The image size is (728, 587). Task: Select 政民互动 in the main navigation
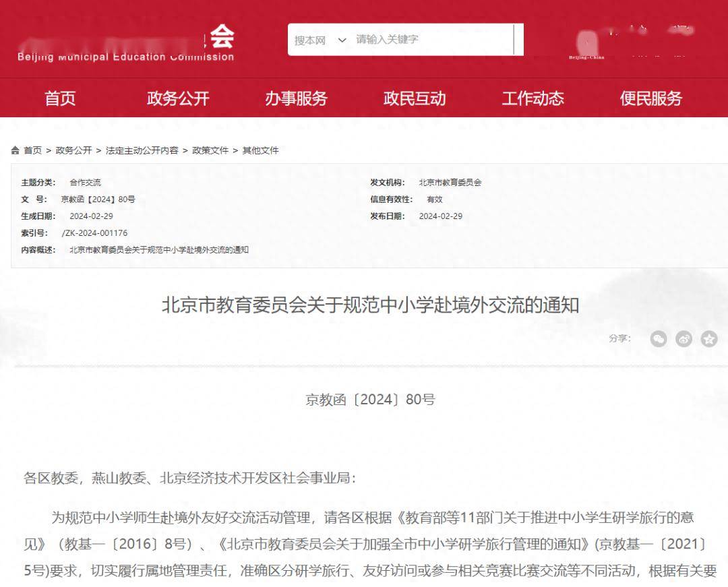[415, 98]
